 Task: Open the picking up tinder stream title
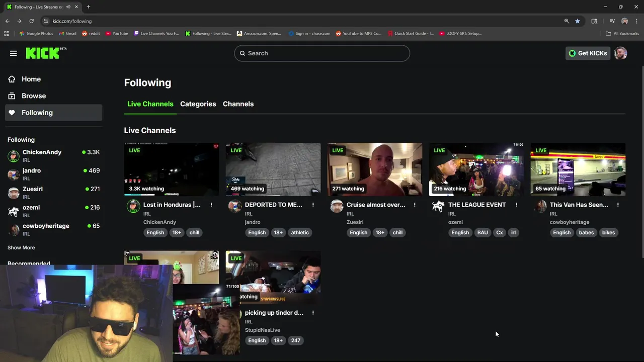274,313
